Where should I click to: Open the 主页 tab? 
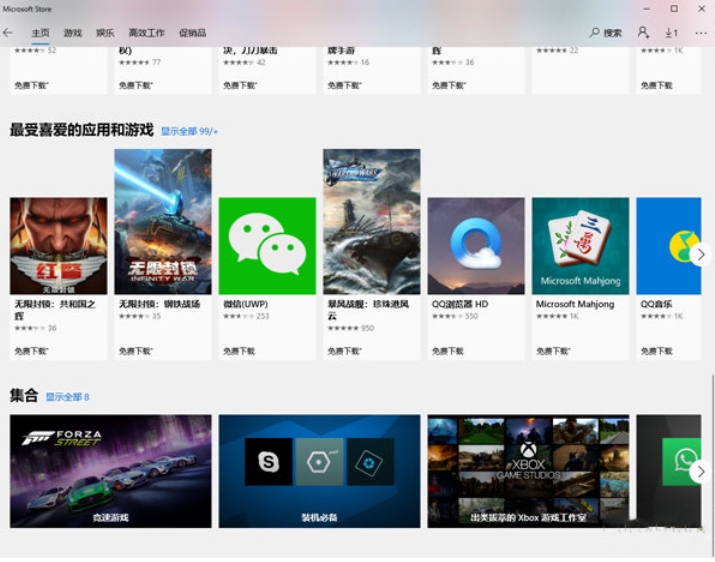tap(40, 33)
